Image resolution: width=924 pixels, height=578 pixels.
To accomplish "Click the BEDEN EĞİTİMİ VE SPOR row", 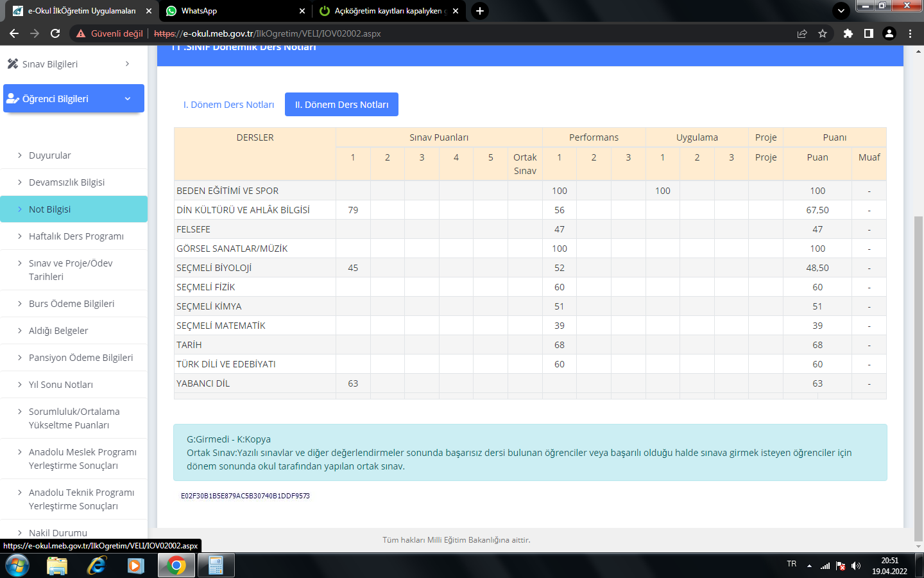I will 530,191.
